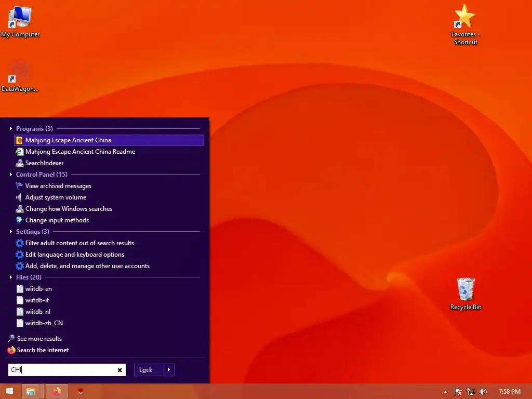Screen dimensions: 532x399
Task: Clear the search box with X
Action: coord(120,370)
